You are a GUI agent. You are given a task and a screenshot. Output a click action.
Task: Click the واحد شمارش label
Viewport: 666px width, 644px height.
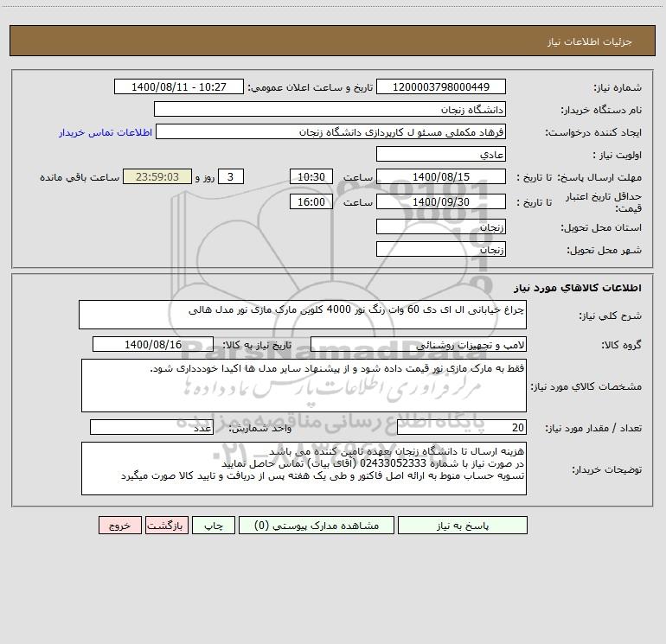coord(260,429)
